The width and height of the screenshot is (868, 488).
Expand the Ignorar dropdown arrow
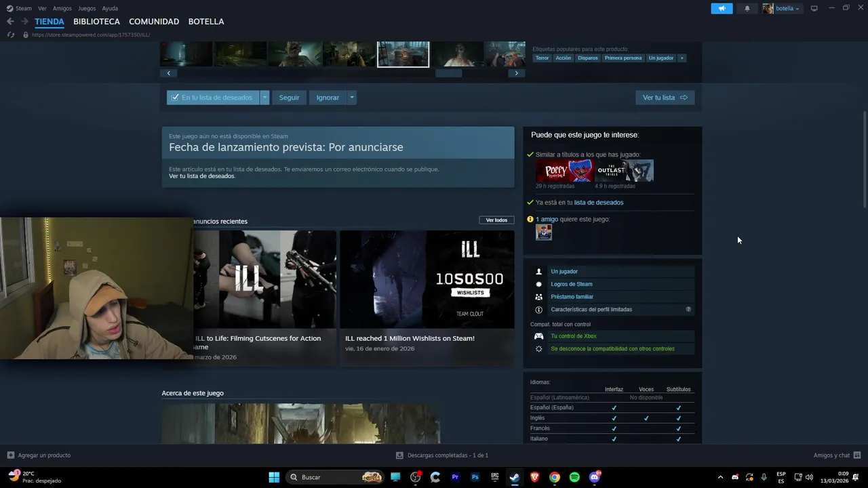351,98
